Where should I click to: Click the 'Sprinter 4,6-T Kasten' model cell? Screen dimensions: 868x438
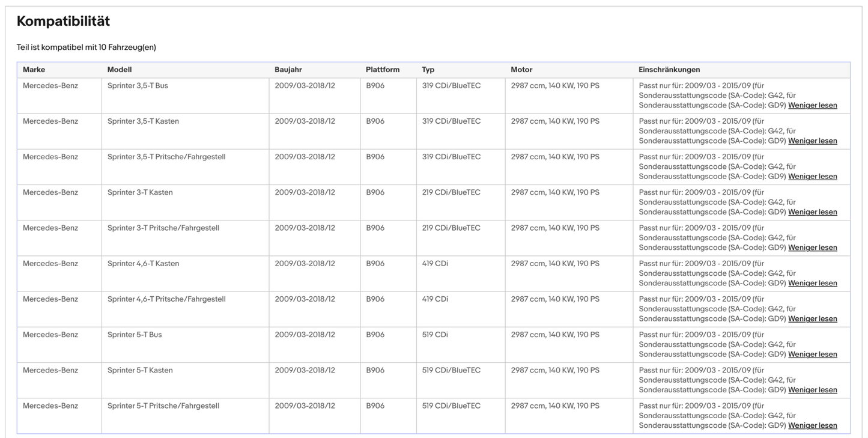143,264
